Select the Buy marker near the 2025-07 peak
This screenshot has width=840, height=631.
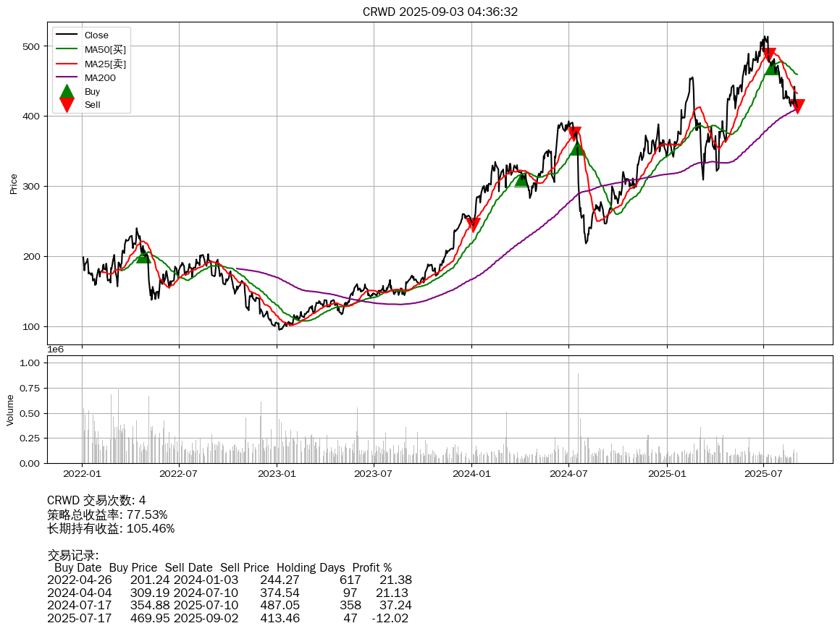(x=772, y=67)
